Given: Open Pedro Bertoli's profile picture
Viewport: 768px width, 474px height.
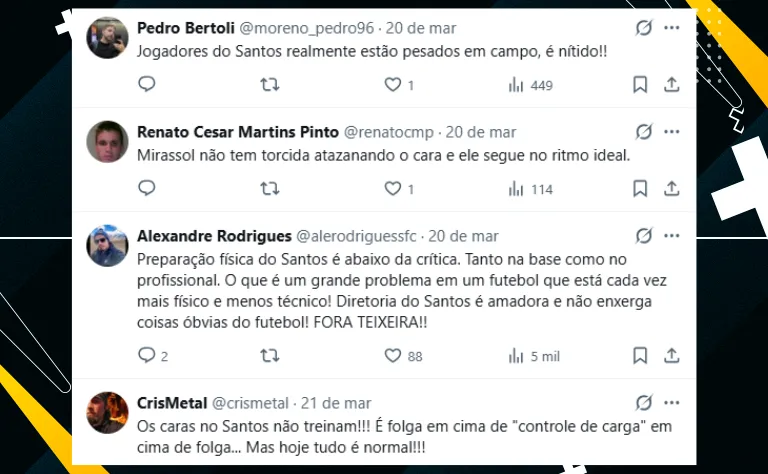Looking at the screenshot, I should [x=108, y=38].
